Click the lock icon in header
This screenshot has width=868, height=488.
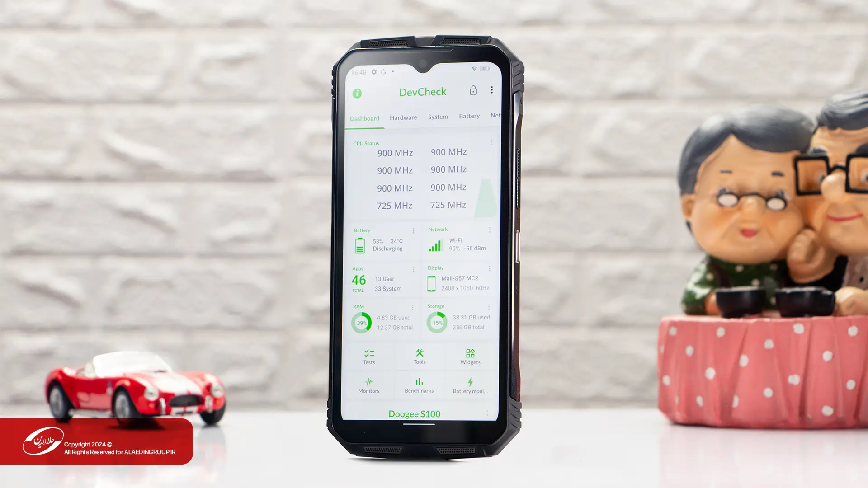point(473,92)
